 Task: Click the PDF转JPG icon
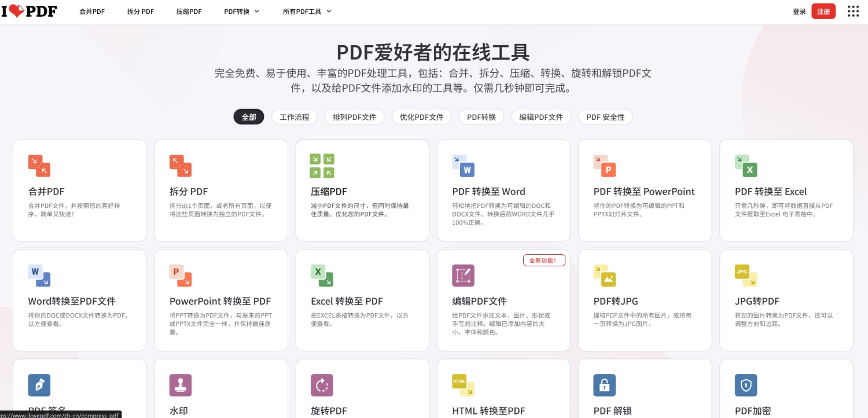pyautogui.click(x=605, y=276)
